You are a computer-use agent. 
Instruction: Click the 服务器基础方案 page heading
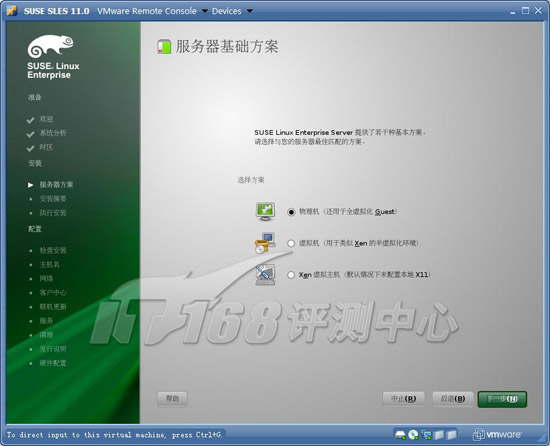227,47
